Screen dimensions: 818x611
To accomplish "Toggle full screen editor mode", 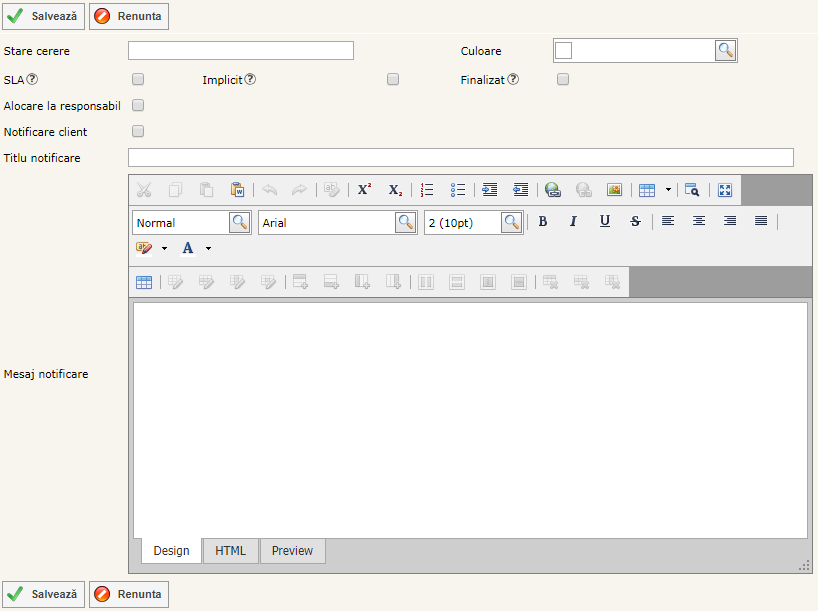I will (725, 190).
